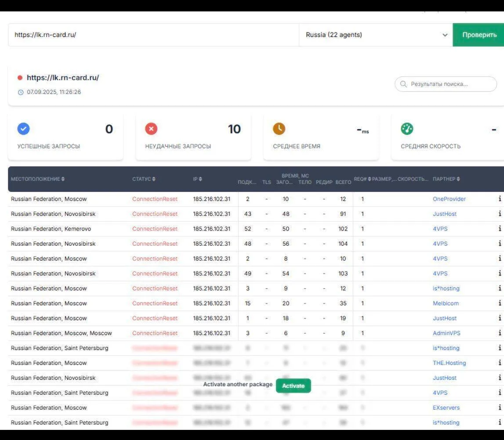Click the green speedometer average speed icon

tap(407, 129)
